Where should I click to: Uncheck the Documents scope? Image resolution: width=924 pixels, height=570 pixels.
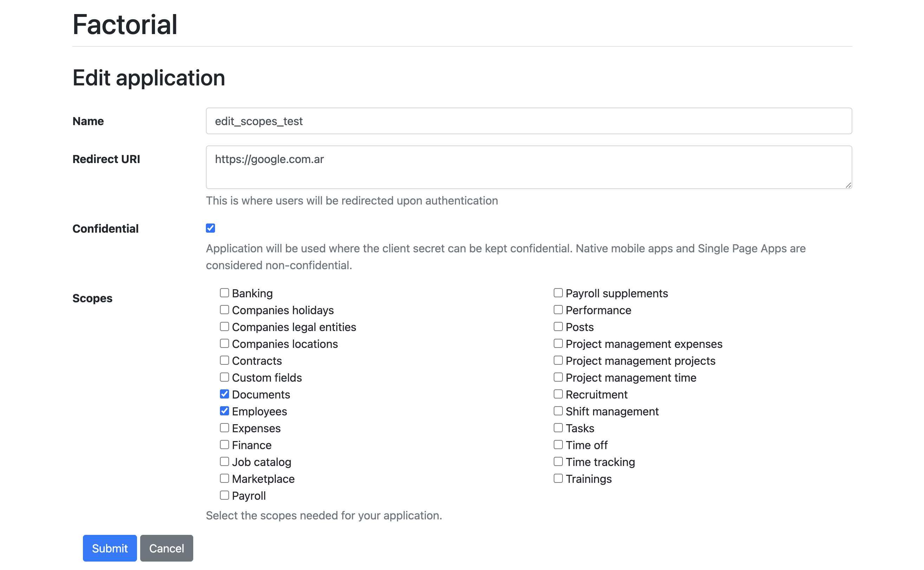coord(224,394)
